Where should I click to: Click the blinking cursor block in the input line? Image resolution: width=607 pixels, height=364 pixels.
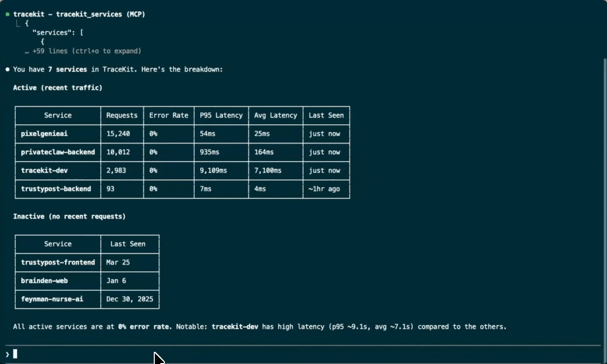[14, 353]
